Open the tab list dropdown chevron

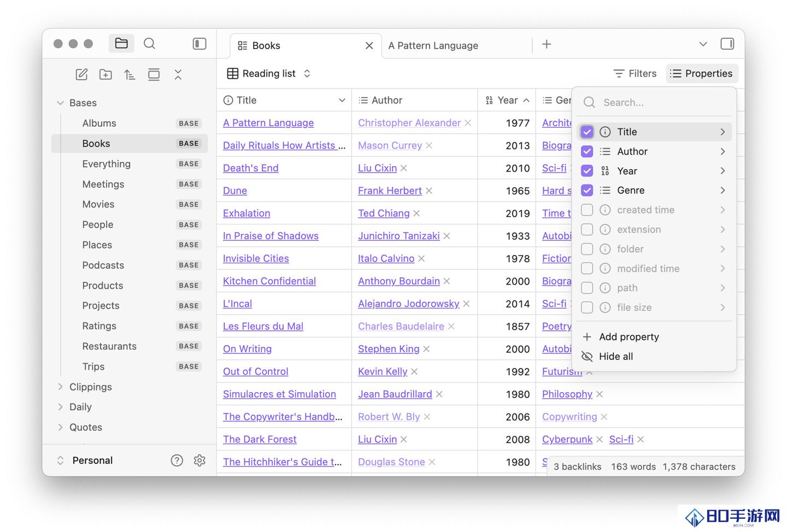point(703,44)
